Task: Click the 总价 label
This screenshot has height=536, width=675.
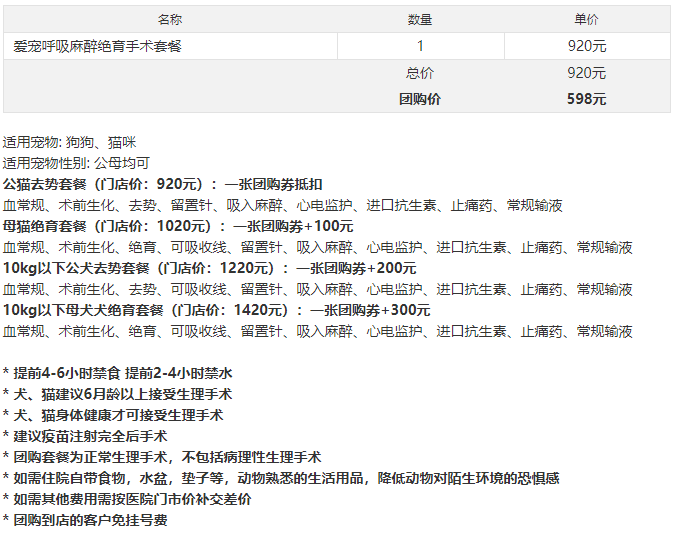Action: click(420, 73)
